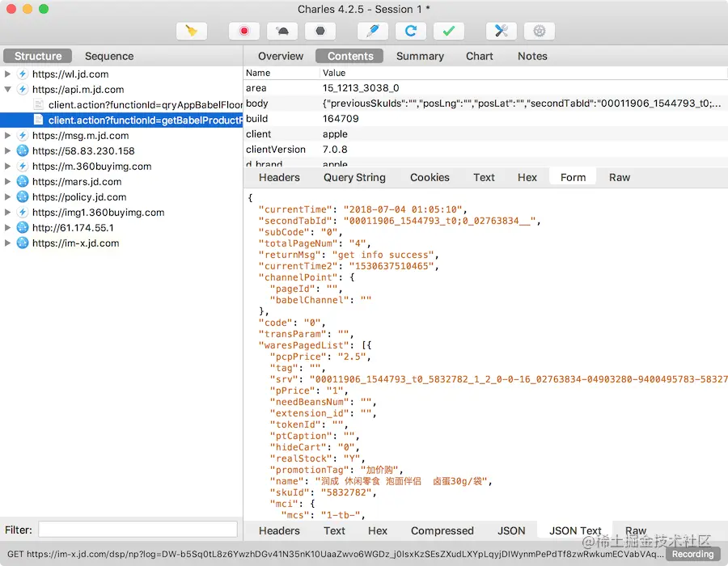Viewport: 728px width, 566px height.
Task: Click the document icon of getBabelProduct request
Action: click(39, 120)
